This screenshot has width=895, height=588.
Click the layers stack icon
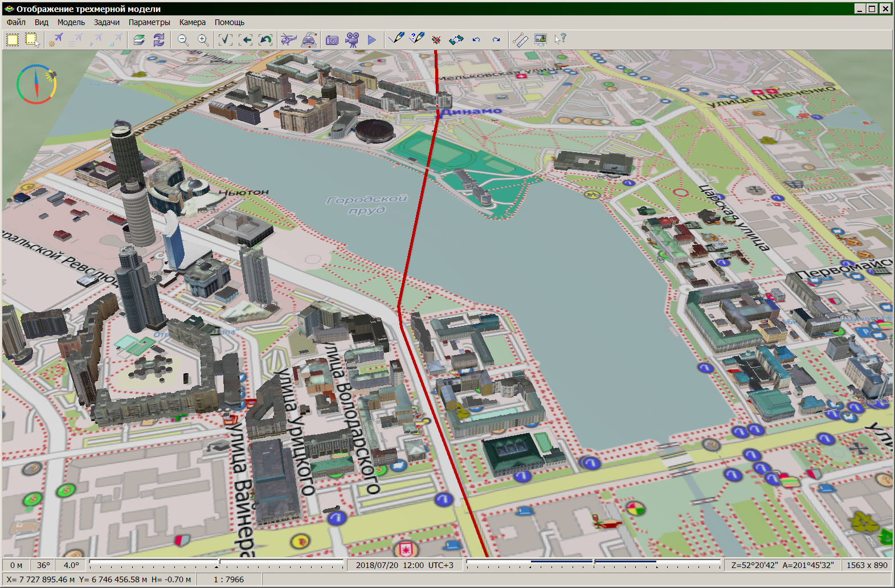(x=139, y=39)
